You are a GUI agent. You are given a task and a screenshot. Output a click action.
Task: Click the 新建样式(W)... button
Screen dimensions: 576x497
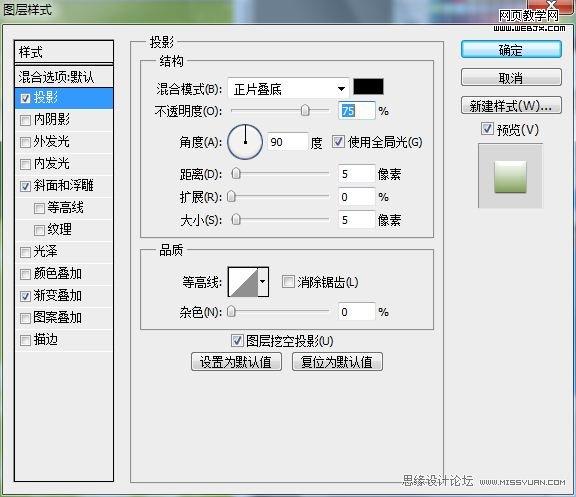pos(511,105)
